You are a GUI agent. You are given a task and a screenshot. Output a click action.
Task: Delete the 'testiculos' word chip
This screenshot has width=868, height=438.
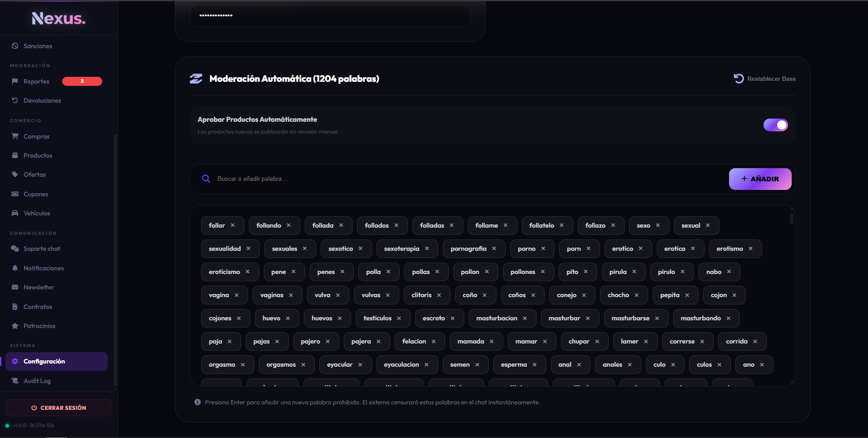point(399,318)
